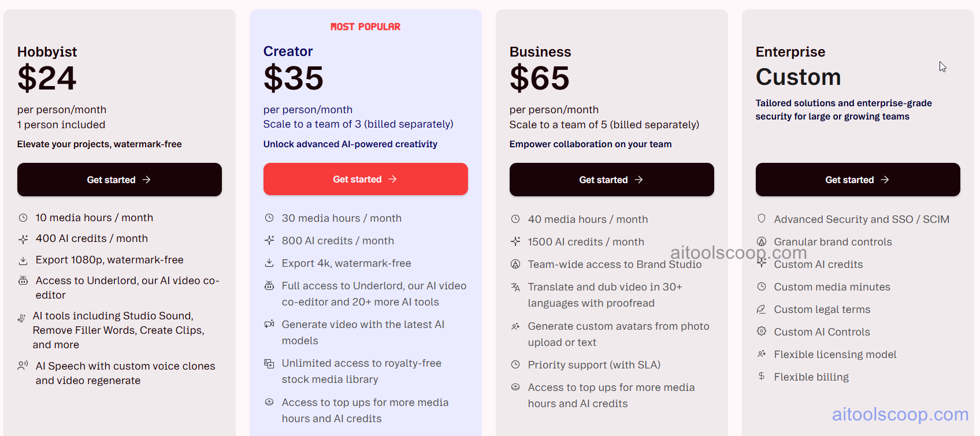This screenshot has width=980, height=436.
Task: Select the gear icon next to Custom AI Controls
Action: tap(761, 331)
